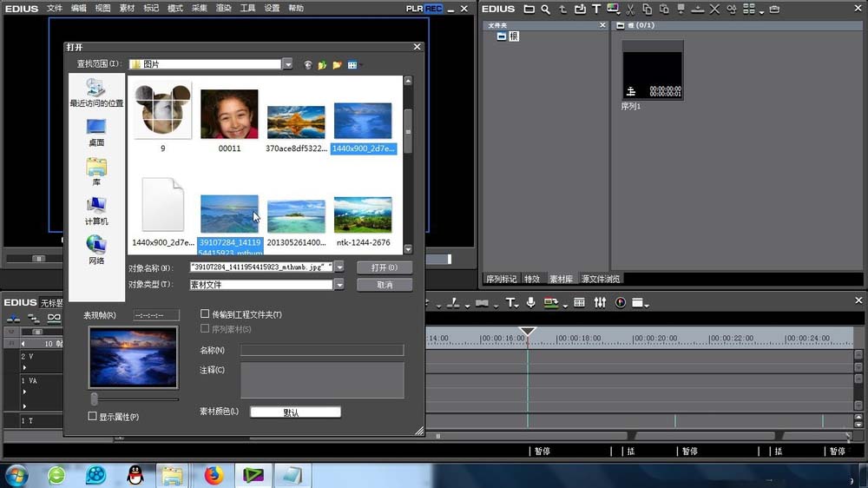Tick the disabled 序列素材 checkbox
The width and height of the screenshot is (868, 488).
coord(205,328)
